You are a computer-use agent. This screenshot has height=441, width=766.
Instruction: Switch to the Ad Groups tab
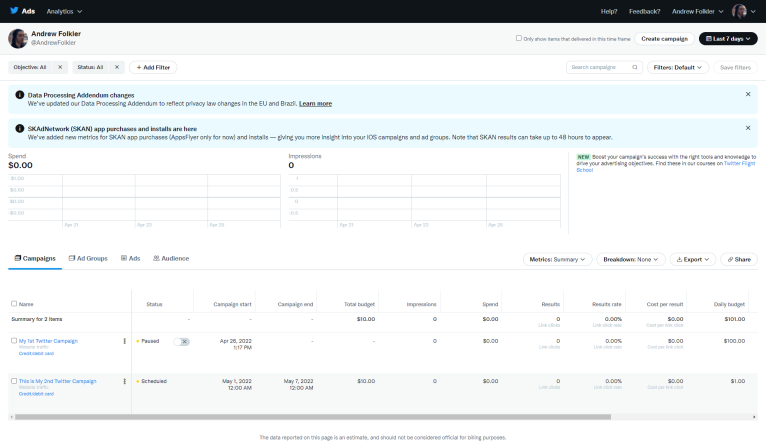click(88, 258)
